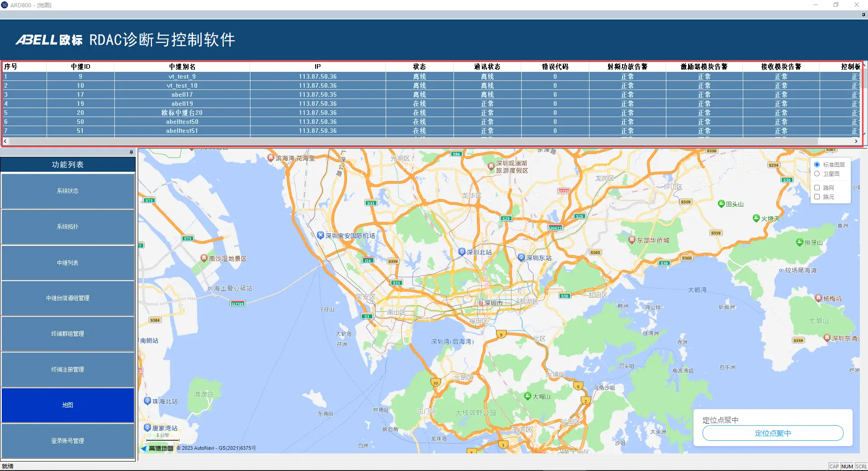Screen dimensions: 868x471
Task: Click 东部华侨城 attraction marker
Action: click(x=632, y=240)
